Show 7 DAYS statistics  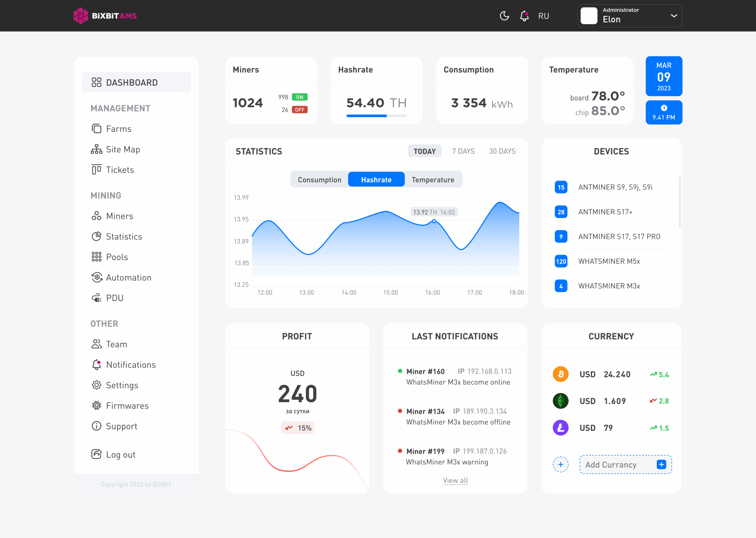pos(463,151)
